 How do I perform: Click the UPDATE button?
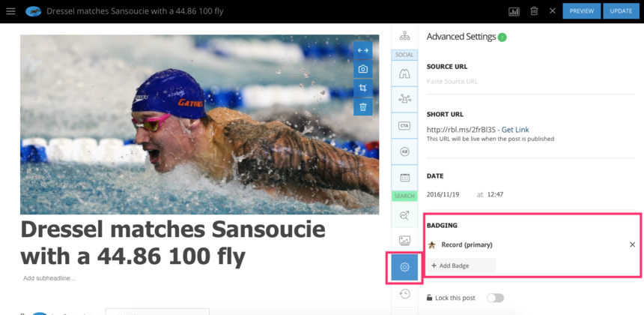click(x=621, y=11)
